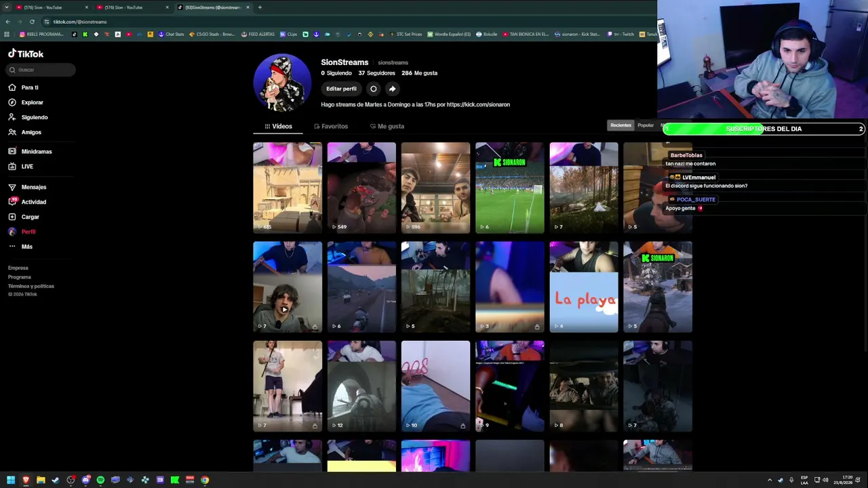
Task: Switch to the Favoritos tab
Action: pyautogui.click(x=331, y=127)
